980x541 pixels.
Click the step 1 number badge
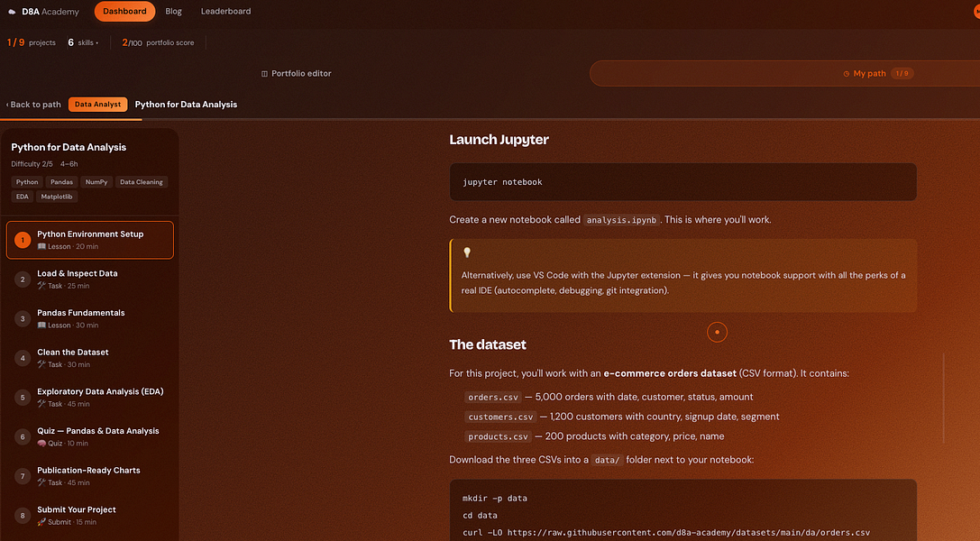pos(23,240)
